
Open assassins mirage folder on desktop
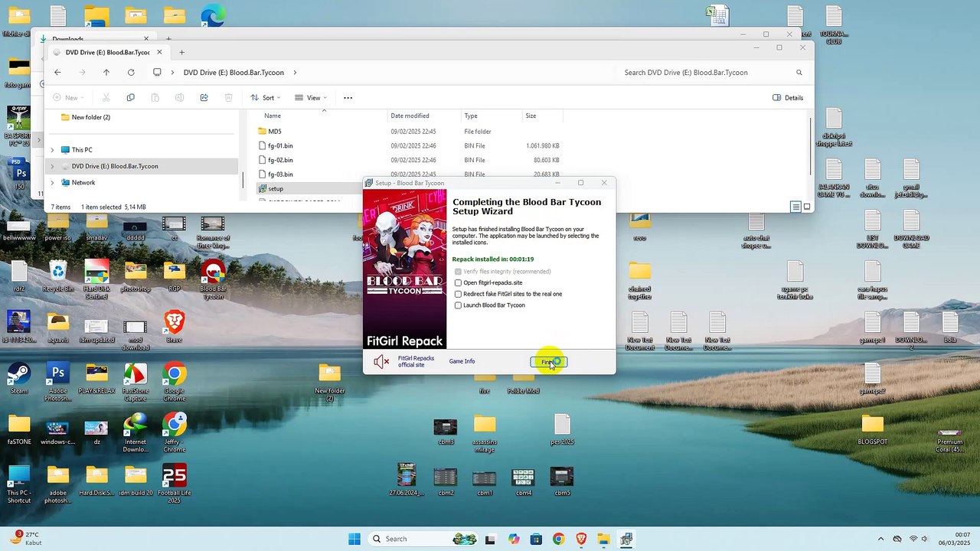click(x=485, y=434)
